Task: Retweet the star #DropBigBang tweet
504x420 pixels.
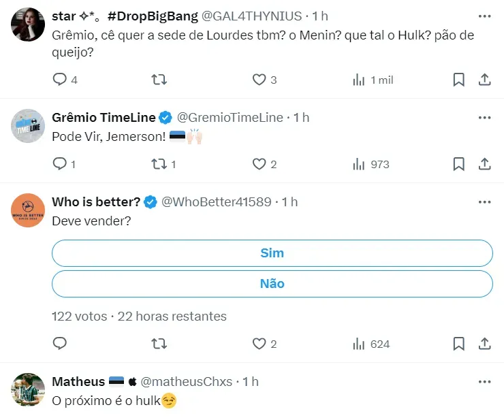Action: click(158, 80)
